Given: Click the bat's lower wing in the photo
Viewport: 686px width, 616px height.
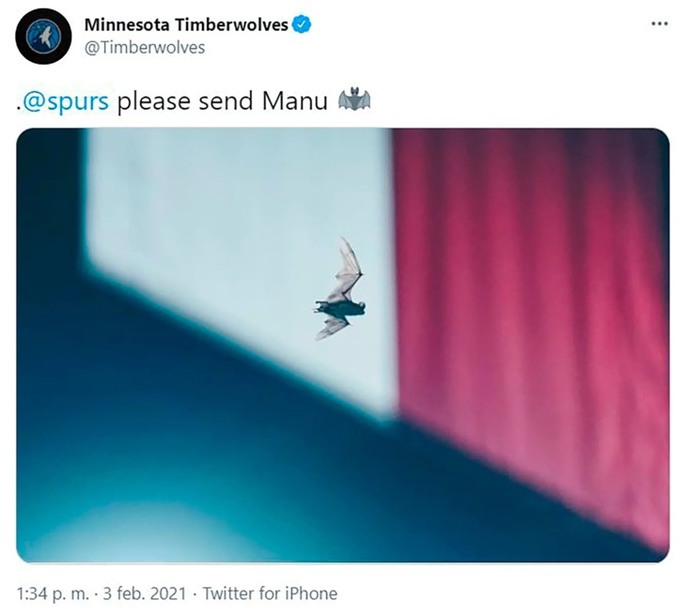Looking at the screenshot, I should pos(332,327).
